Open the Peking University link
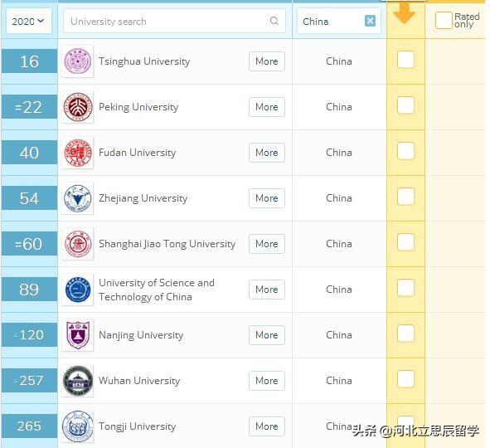Viewport: 490px width, 448px height. [138, 107]
